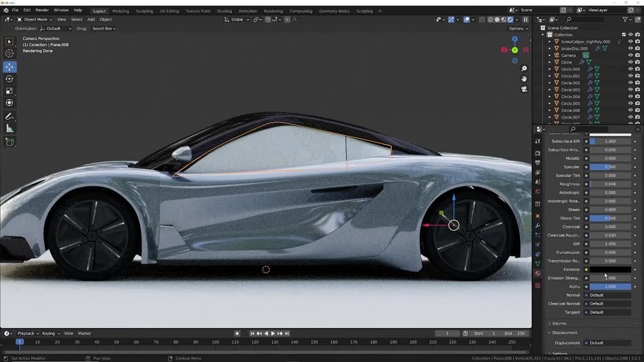Toggle visibility of brakeDisc.000
This screenshot has height=362, width=644.
(x=630, y=48)
